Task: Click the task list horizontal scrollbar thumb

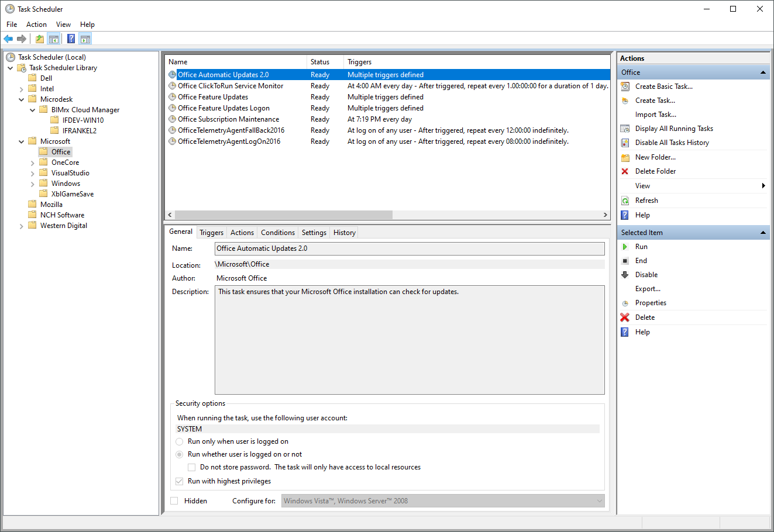Action: pos(284,215)
